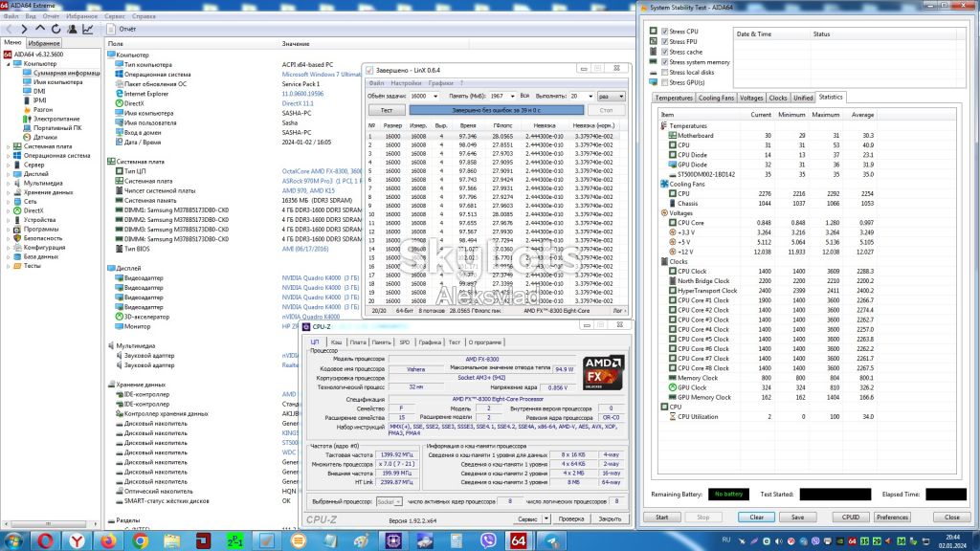Click the AIDA64 refresh icon
The height and width of the screenshot is (551, 980).
[x=56, y=29]
